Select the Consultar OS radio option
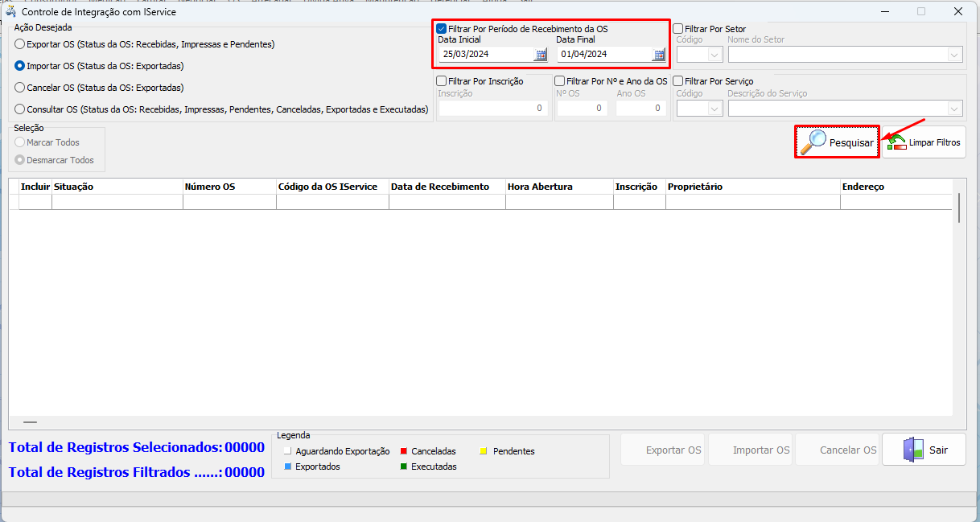Viewport: 980px width, 522px height. [x=20, y=109]
